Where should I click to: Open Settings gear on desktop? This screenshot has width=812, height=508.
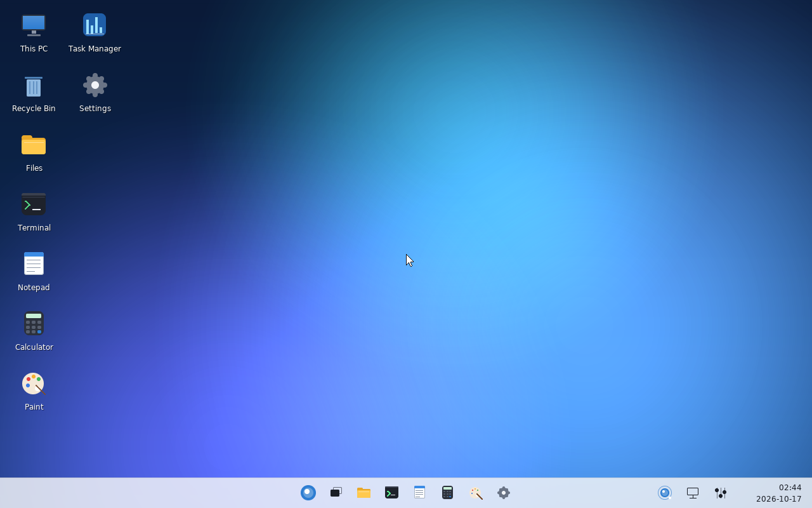[95, 85]
